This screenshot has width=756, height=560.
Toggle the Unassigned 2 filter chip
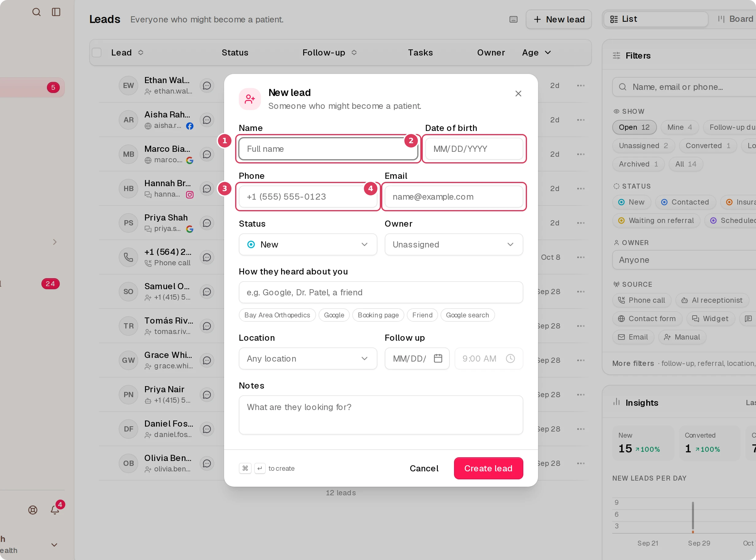tap(643, 145)
